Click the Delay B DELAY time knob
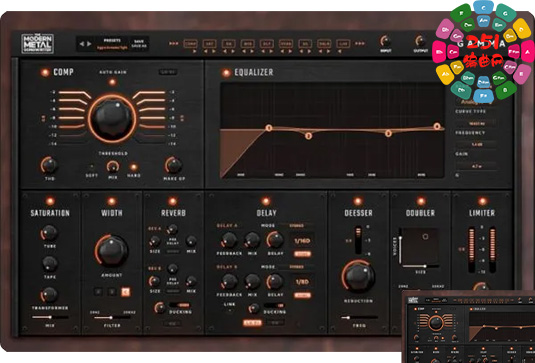 [275, 281]
